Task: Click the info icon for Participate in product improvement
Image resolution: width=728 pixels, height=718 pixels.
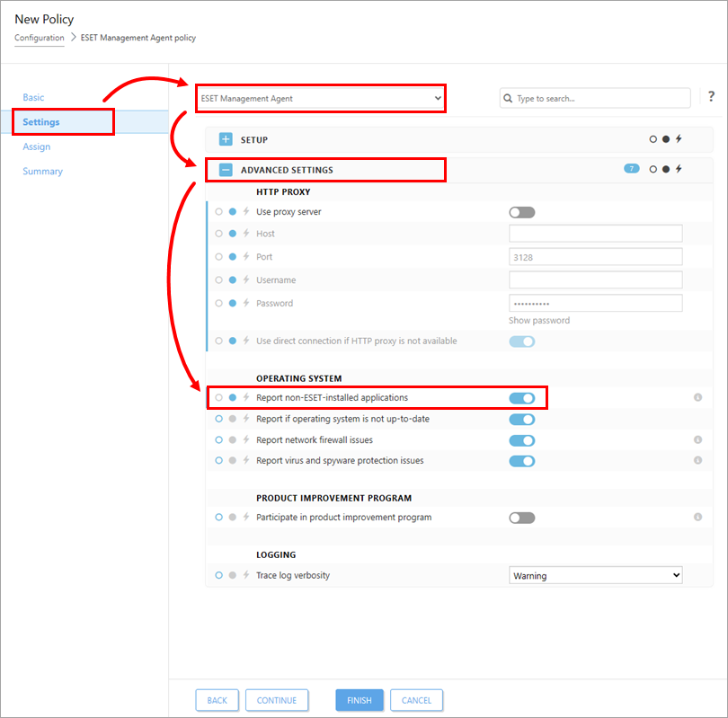Action: coord(697,517)
